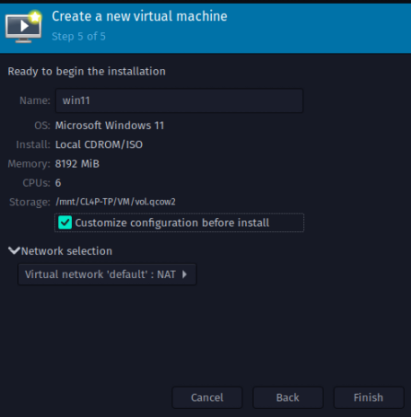
Task: Click the virtual machine monitor icon
Action: (23, 27)
